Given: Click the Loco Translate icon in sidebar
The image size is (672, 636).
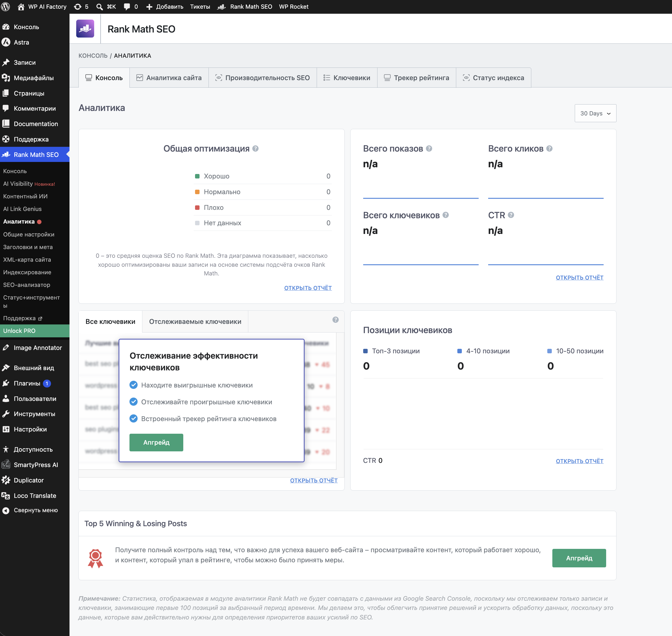Looking at the screenshot, I should coord(6,496).
